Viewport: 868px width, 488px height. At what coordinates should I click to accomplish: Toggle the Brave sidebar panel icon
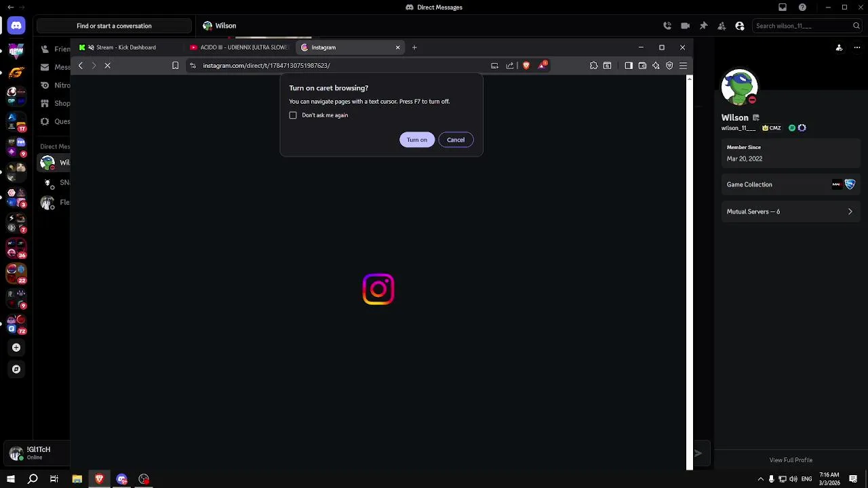click(x=629, y=66)
